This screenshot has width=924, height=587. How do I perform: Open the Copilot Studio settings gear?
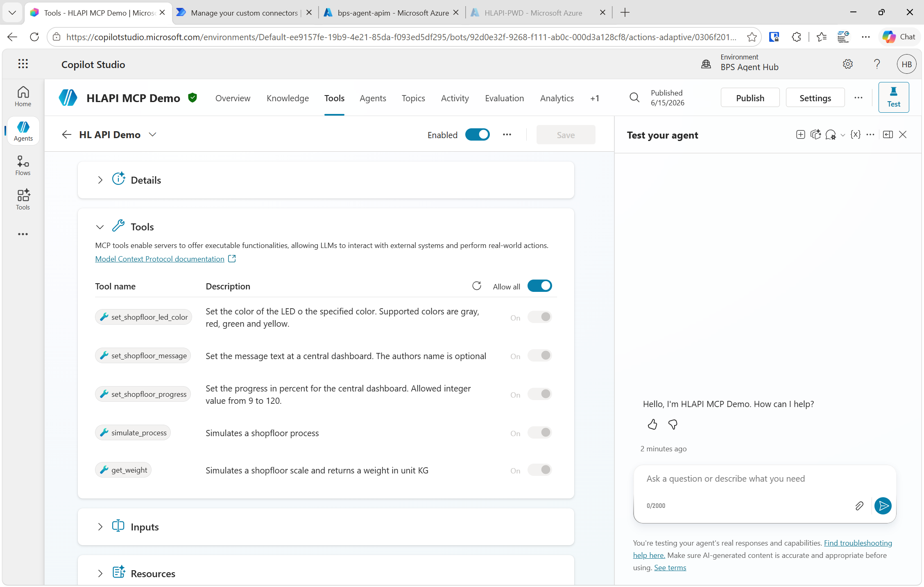click(x=848, y=64)
